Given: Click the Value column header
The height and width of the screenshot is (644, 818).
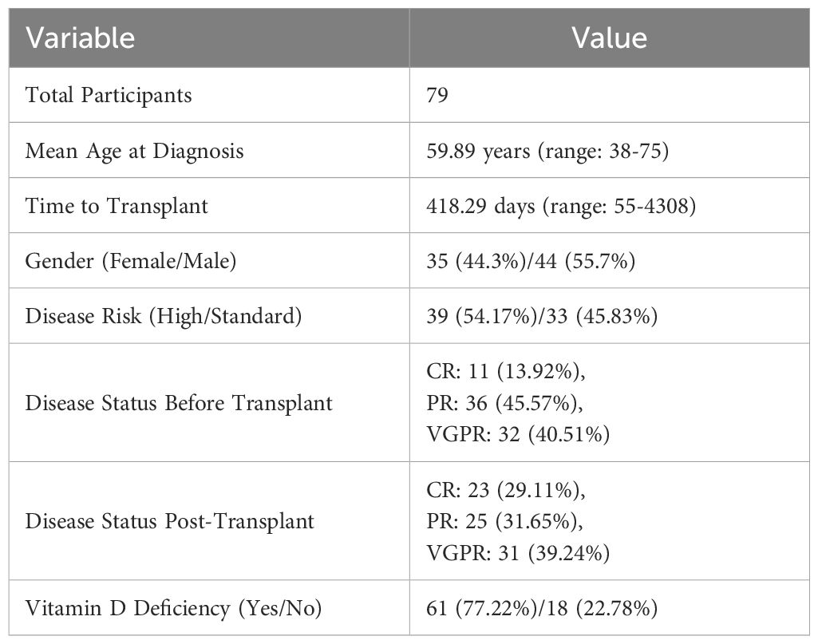Looking at the screenshot, I should click(x=609, y=38).
